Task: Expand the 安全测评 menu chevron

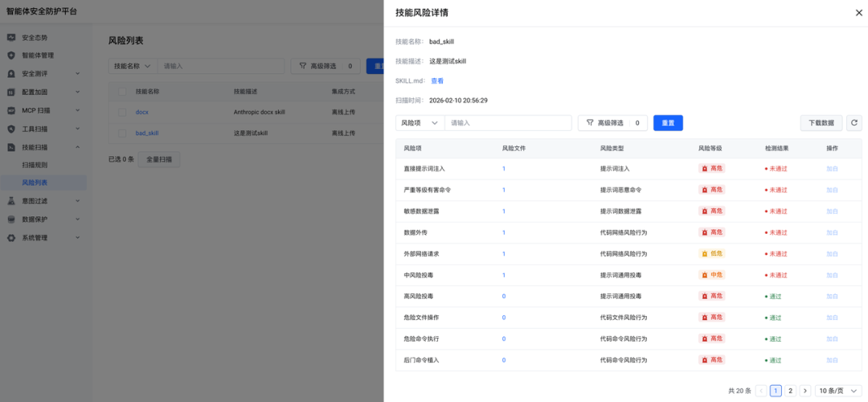Action: (77, 74)
